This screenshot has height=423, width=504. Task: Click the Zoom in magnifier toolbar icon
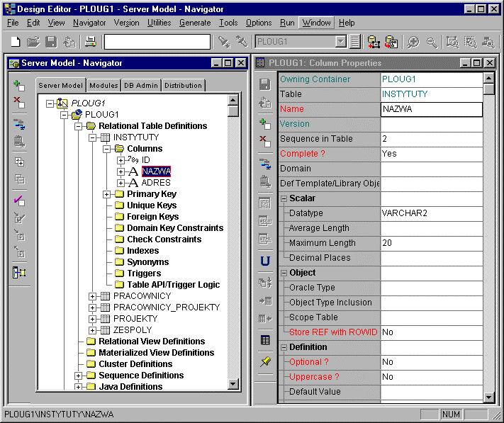coord(413,42)
